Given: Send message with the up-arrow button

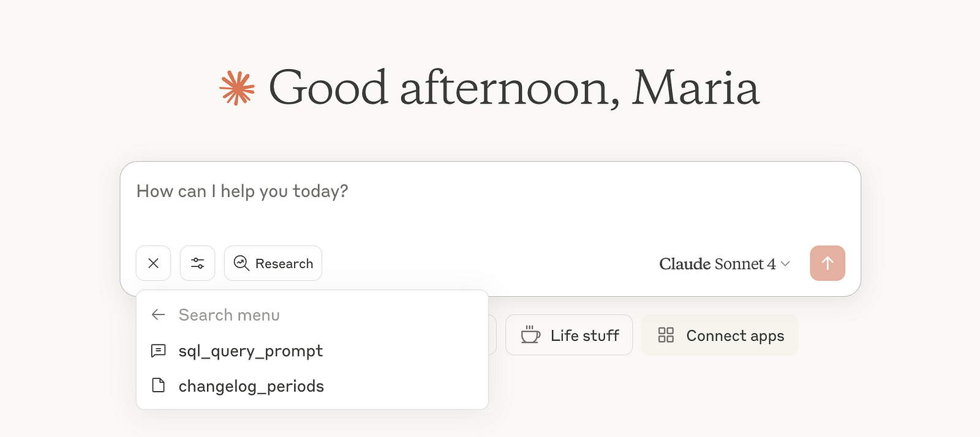Looking at the screenshot, I should click(827, 263).
